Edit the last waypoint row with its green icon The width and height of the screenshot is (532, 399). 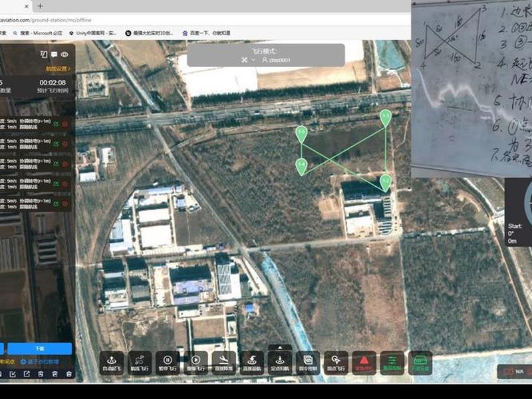point(56,203)
